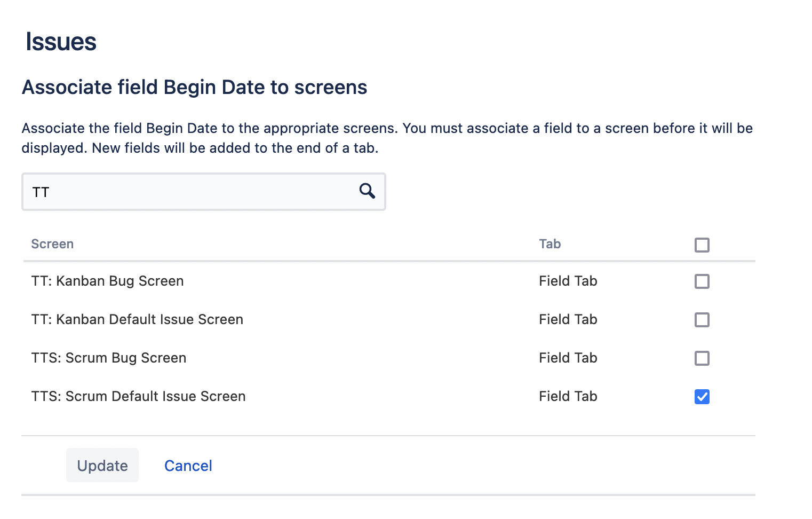Check the TT: Kanban Bug Screen checkbox

click(702, 281)
